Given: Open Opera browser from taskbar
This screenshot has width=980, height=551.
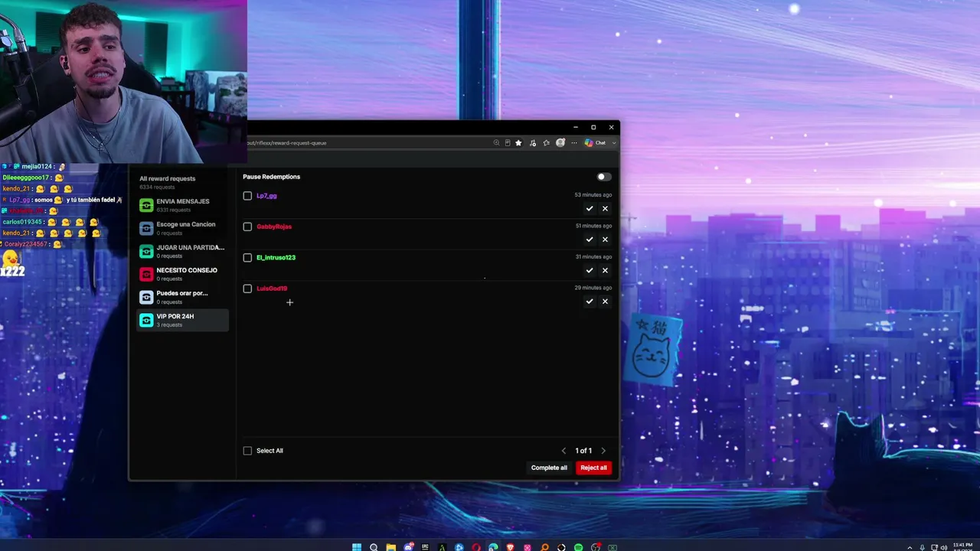Looking at the screenshot, I should tap(476, 547).
